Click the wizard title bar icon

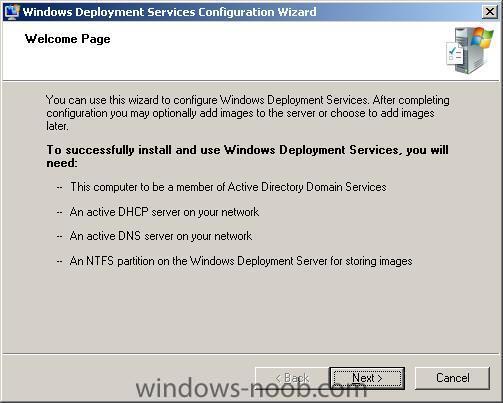[12, 12]
